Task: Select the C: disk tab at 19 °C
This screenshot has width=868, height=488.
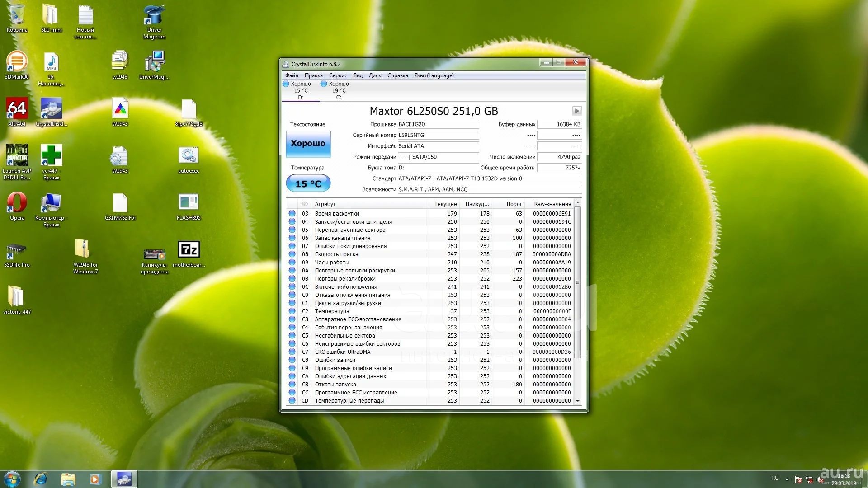Action: 339,90
